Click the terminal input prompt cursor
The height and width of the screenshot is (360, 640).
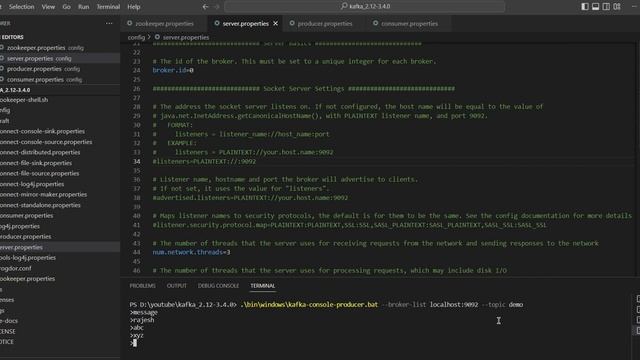(135, 343)
